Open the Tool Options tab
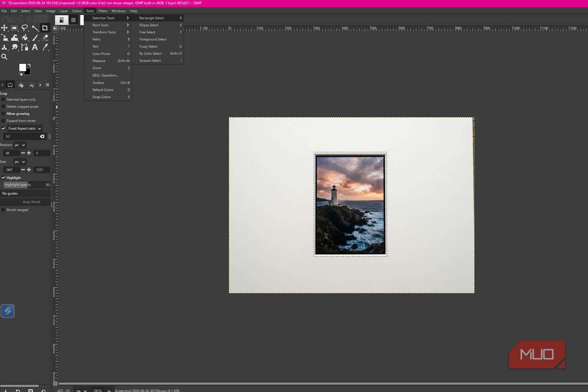 10,85
